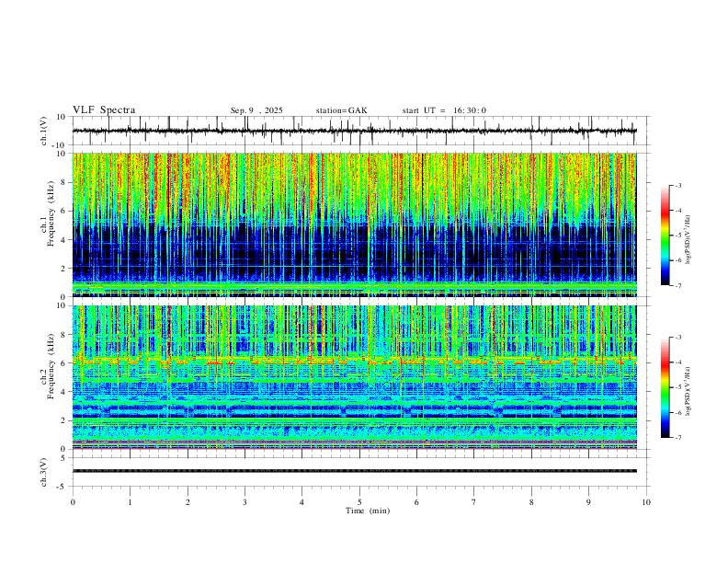Click the 'start UT = 16:30:0' text
This screenshot has width=728, height=563.
(444, 110)
